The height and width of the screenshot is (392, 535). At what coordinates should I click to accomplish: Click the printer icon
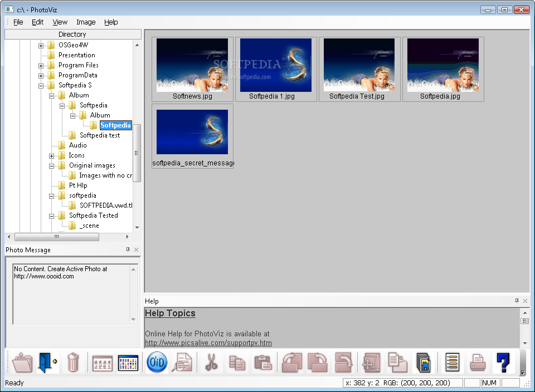pos(478,362)
